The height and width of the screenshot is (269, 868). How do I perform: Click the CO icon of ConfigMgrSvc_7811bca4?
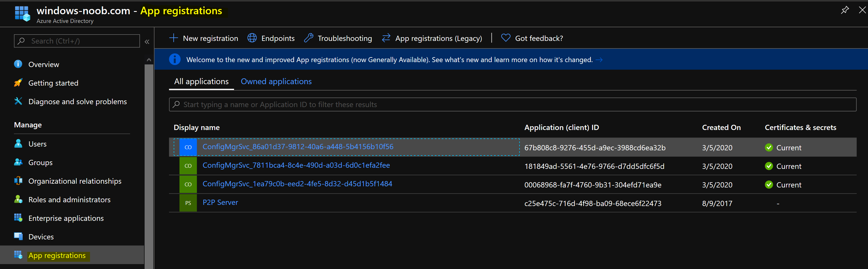[188, 166]
